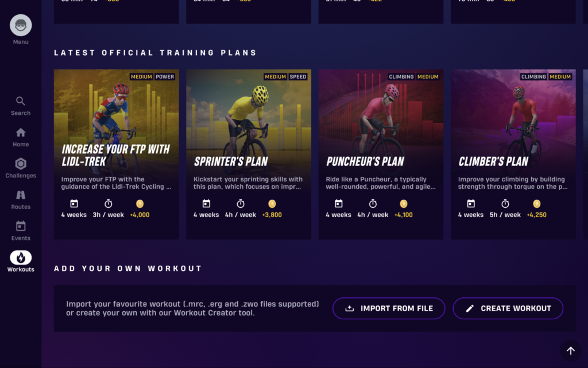
Task: Click the coin icon on Climber's Plan
Action: [x=536, y=204]
